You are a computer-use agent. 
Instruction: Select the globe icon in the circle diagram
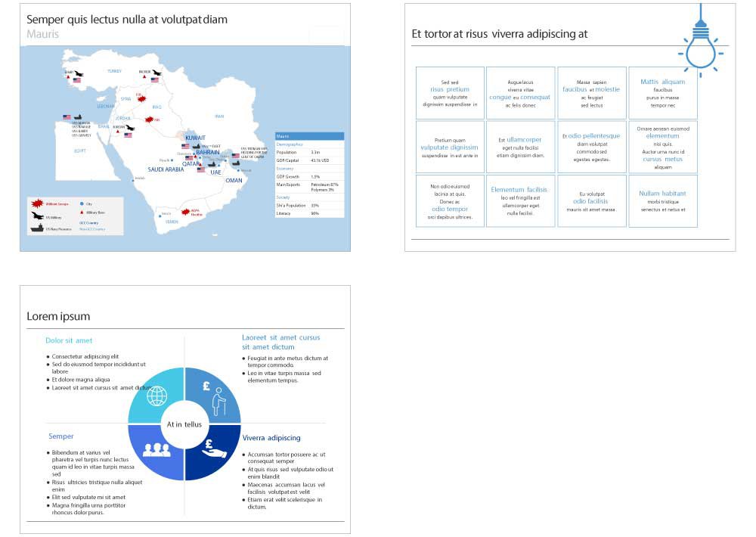[x=156, y=396]
